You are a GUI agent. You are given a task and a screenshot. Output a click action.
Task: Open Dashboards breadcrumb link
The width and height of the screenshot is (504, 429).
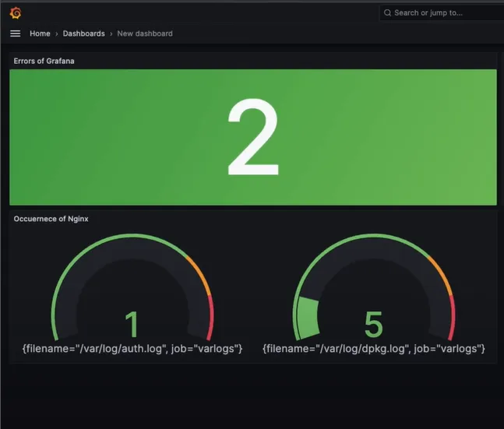coord(83,33)
